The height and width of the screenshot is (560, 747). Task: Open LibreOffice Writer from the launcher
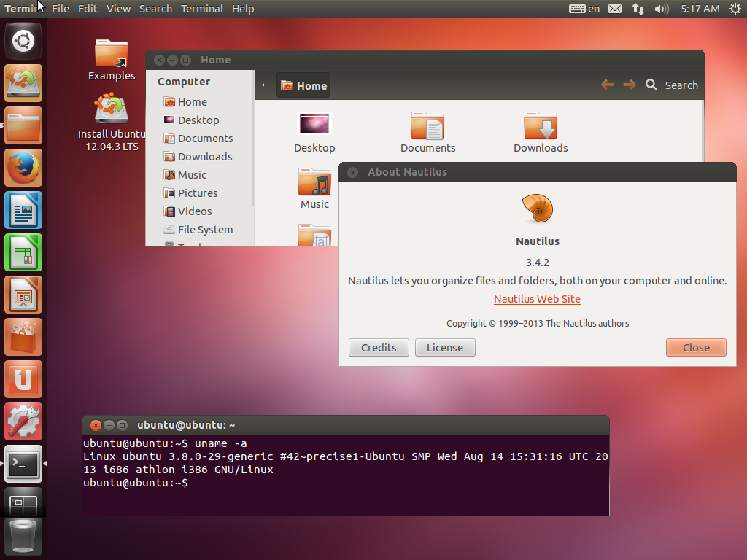23,211
